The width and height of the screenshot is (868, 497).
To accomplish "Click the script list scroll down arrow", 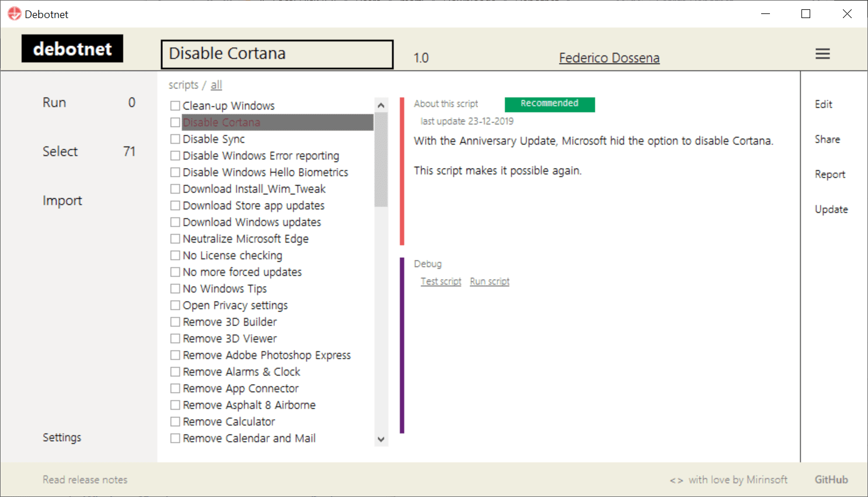I will pyautogui.click(x=381, y=439).
